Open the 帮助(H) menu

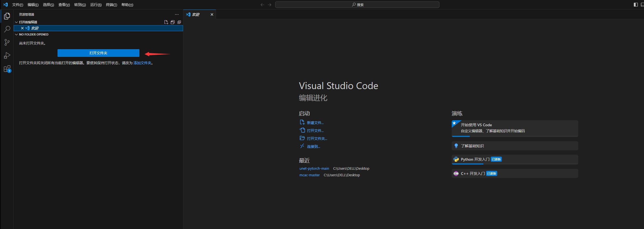127,5
